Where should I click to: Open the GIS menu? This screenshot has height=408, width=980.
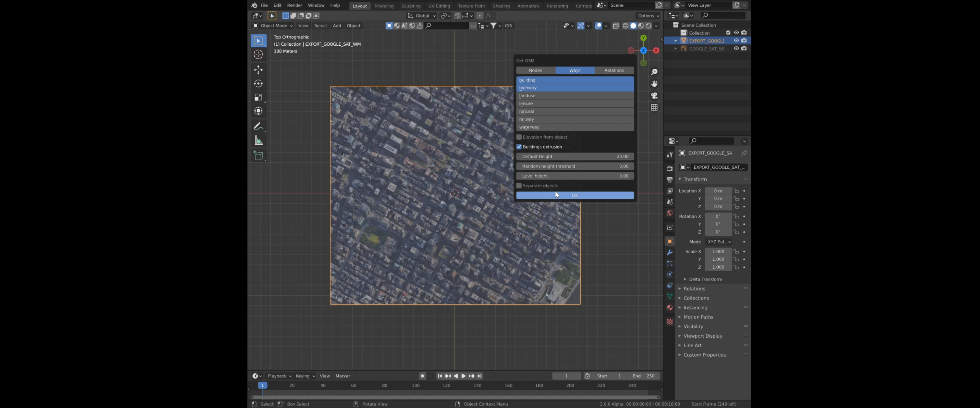point(508,25)
